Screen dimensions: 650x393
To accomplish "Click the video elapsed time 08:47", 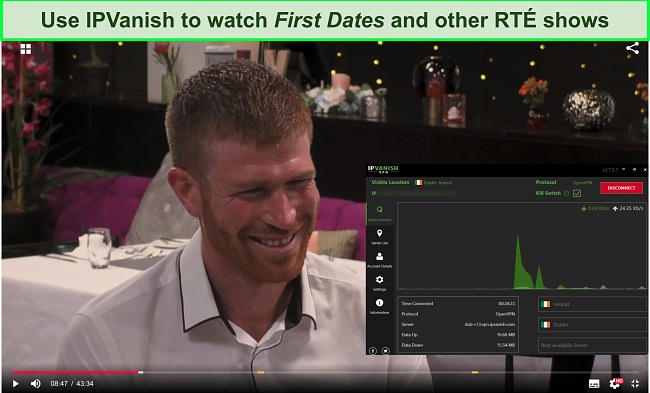I will [59, 384].
